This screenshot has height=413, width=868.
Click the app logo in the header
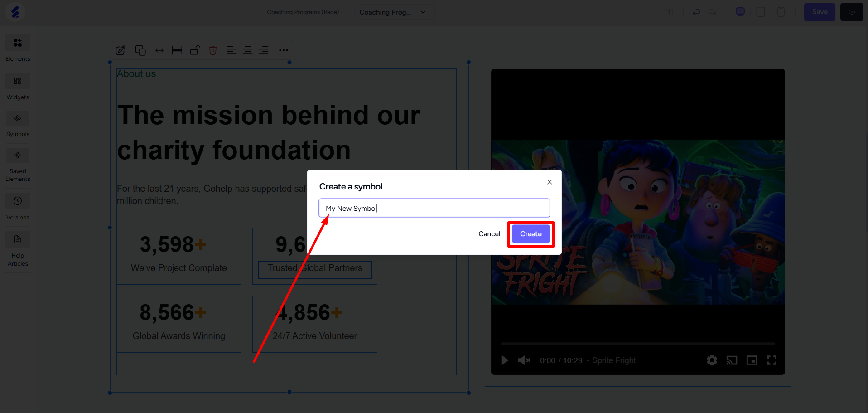[15, 12]
